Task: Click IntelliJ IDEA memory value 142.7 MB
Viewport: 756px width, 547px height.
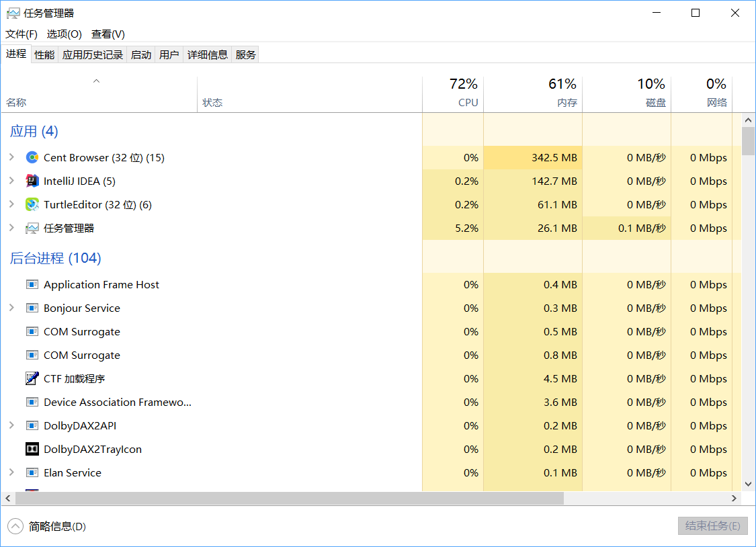Action: 554,181
